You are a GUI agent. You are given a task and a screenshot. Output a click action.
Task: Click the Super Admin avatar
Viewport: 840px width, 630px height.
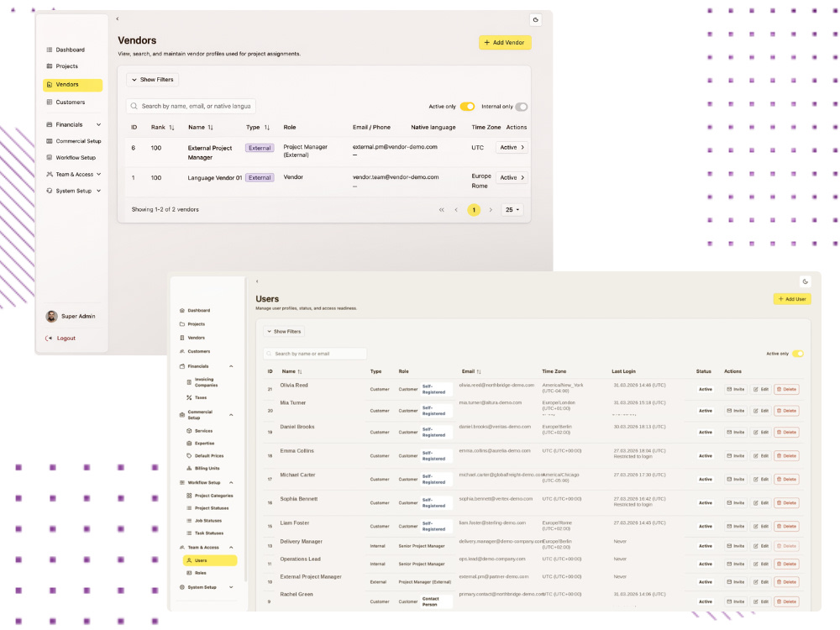51,317
